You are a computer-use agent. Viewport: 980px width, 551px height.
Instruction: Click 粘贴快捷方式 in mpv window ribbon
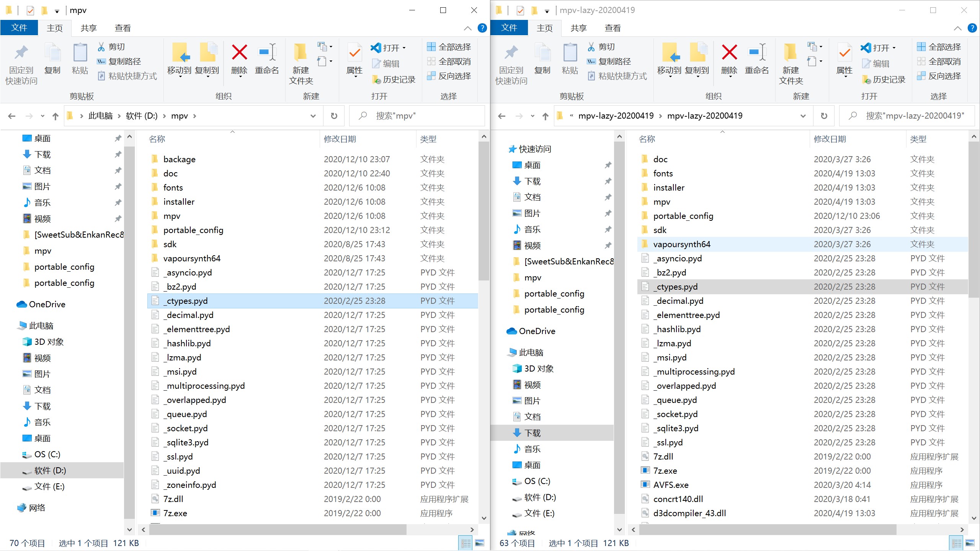pos(127,76)
